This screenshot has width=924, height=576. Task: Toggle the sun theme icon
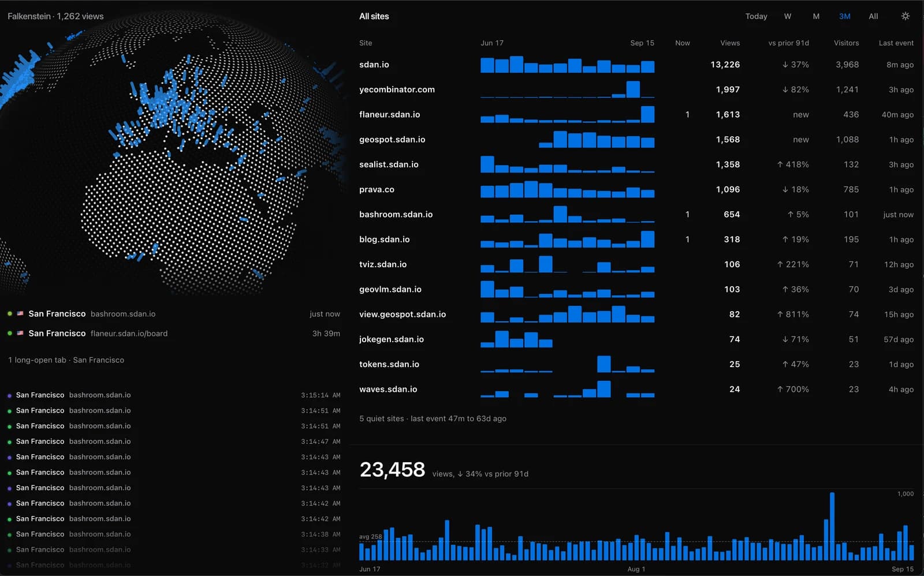905,16
